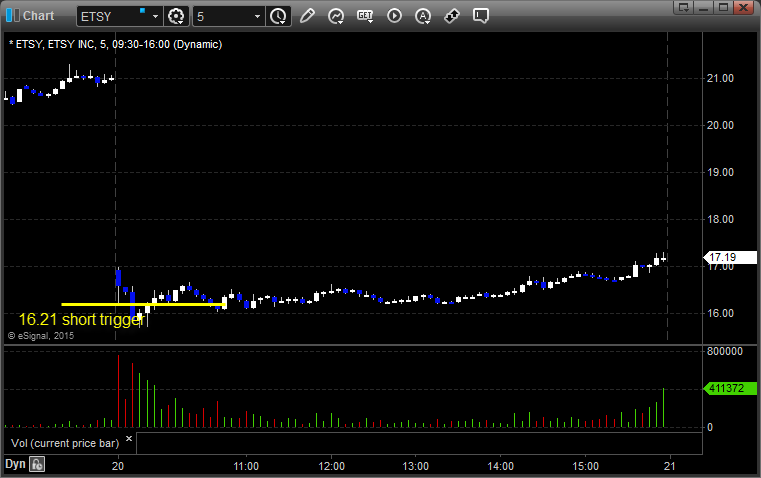Toggle the lock icon beside Dyn
Viewport: 761px width, 478px height.
37,464
